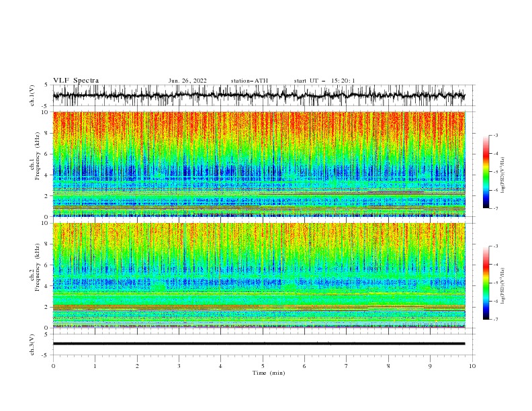This screenshot has height=411, width=532.
Task: Click the ch.2 color scale bar
Action: click(x=486, y=283)
